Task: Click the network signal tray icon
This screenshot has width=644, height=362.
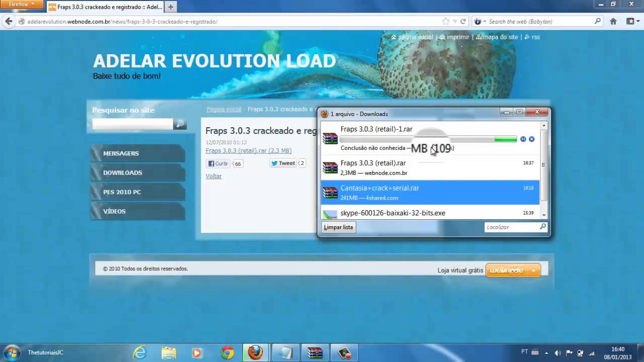Action: (x=592, y=353)
